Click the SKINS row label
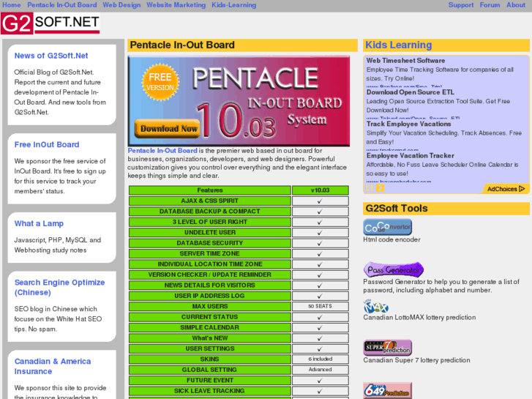The height and width of the screenshot is (399, 532). [x=210, y=359]
